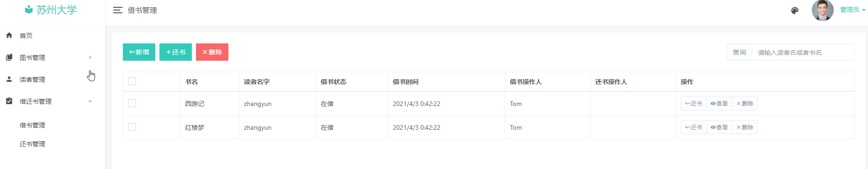Click the 苏州大学 logo icon

tap(29, 10)
